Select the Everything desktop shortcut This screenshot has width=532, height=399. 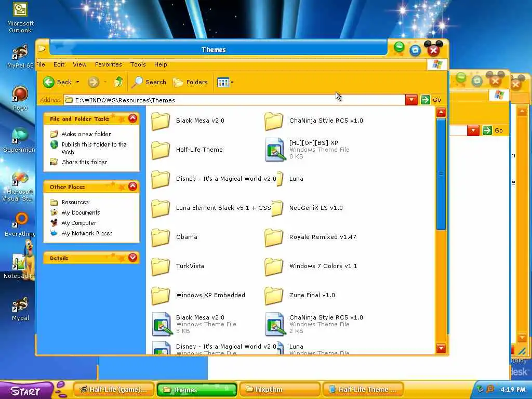tap(20, 224)
